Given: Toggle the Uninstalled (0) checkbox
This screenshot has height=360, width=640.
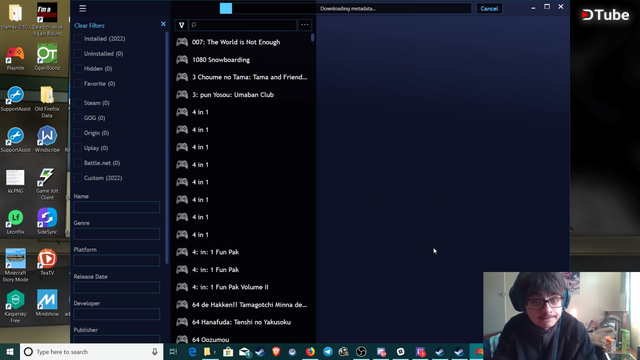Looking at the screenshot, I should pos(78,54).
